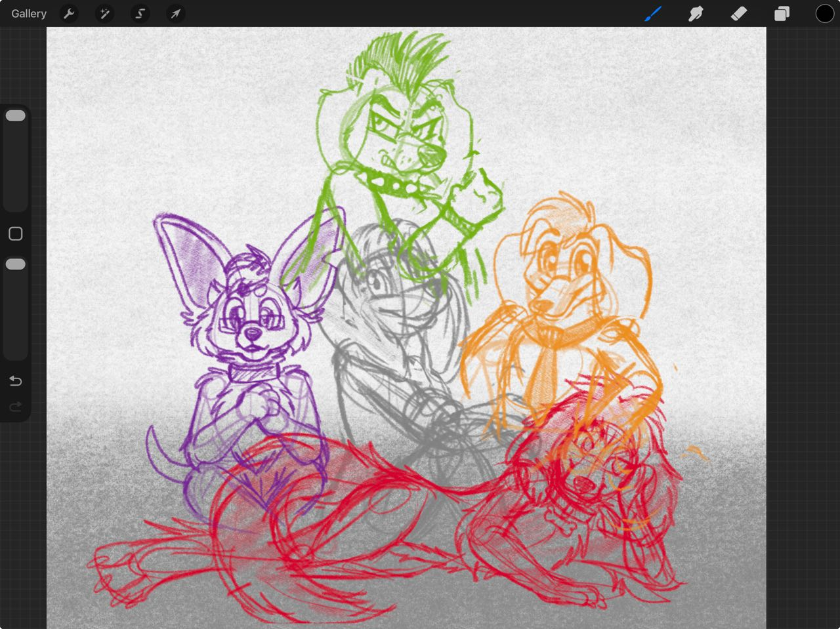This screenshot has height=629, width=840.
Task: Select the Brush tool
Action: pyautogui.click(x=653, y=14)
